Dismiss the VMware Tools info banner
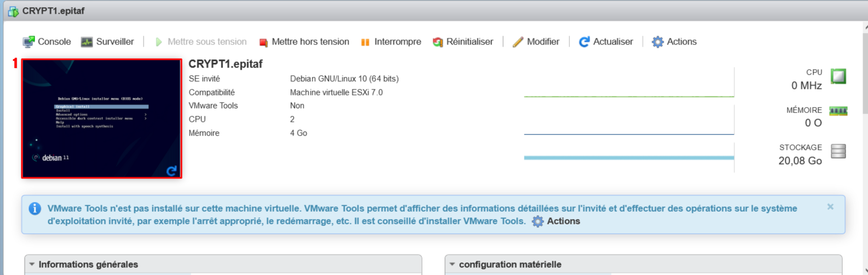This screenshot has height=275, width=868. click(x=830, y=207)
